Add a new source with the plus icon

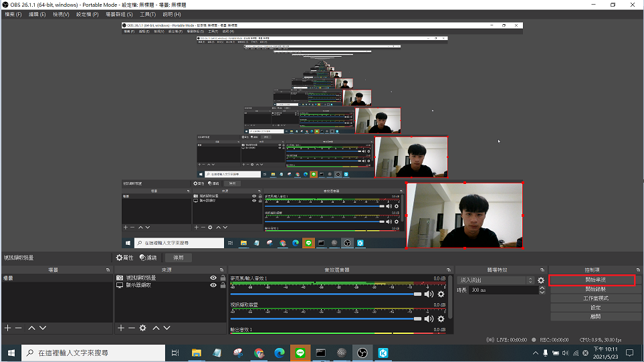pos(121,328)
